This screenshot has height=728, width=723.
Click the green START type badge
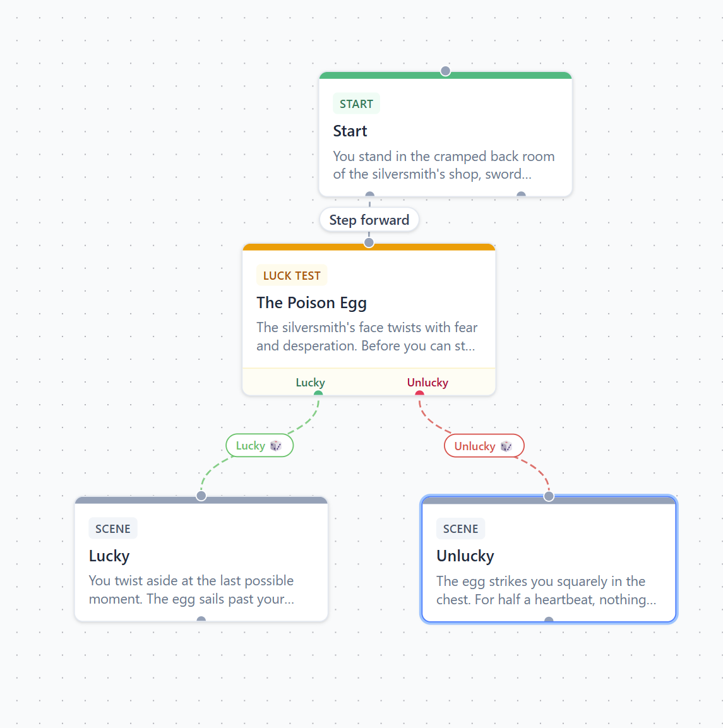click(x=356, y=104)
